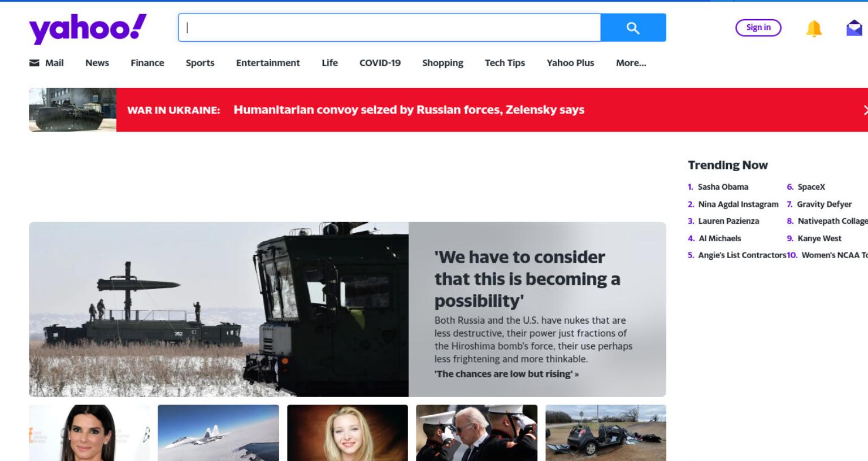868x461 pixels.
Task: Open trending topic Women's NCAA
Action: 835,255
